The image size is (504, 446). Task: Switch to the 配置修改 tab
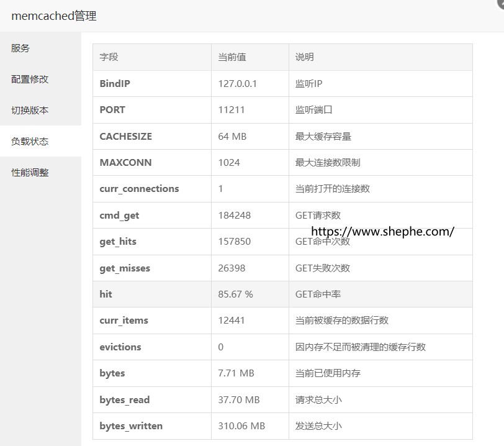tap(30, 79)
